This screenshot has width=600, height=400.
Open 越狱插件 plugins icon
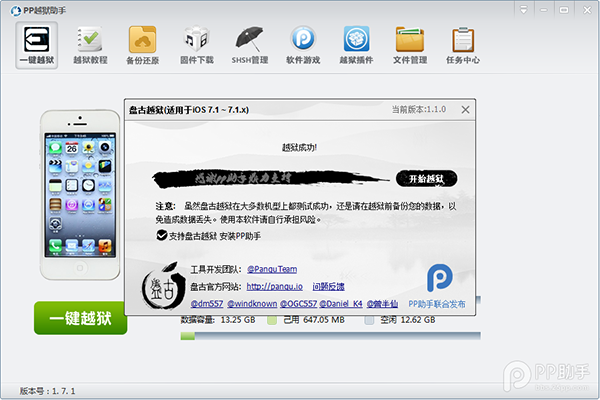click(x=356, y=45)
